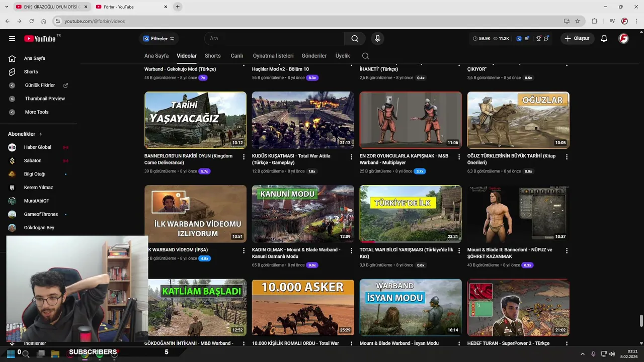Open a new browser tab
This screenshot has width=644, height=362.
(178, 7)
